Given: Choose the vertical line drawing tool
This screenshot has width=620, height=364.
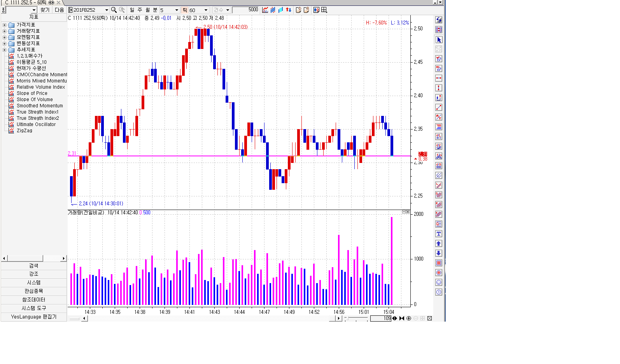Looking at the screenshot, I should [439, 88].
